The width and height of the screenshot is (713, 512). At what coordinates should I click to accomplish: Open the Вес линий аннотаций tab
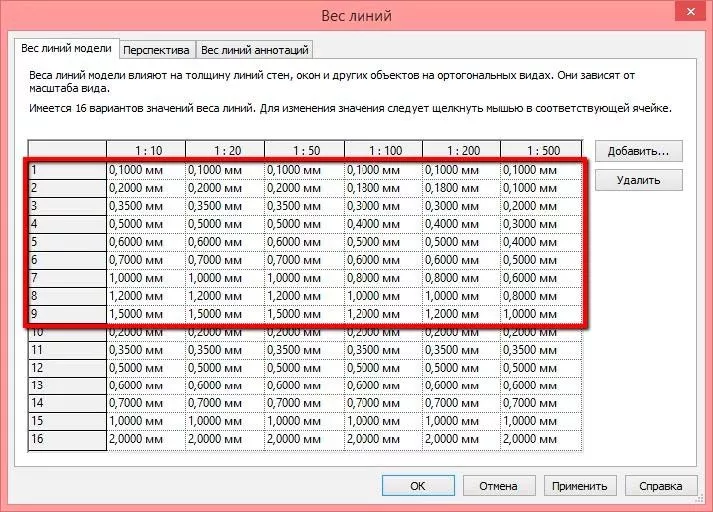(x=255, y=49)
